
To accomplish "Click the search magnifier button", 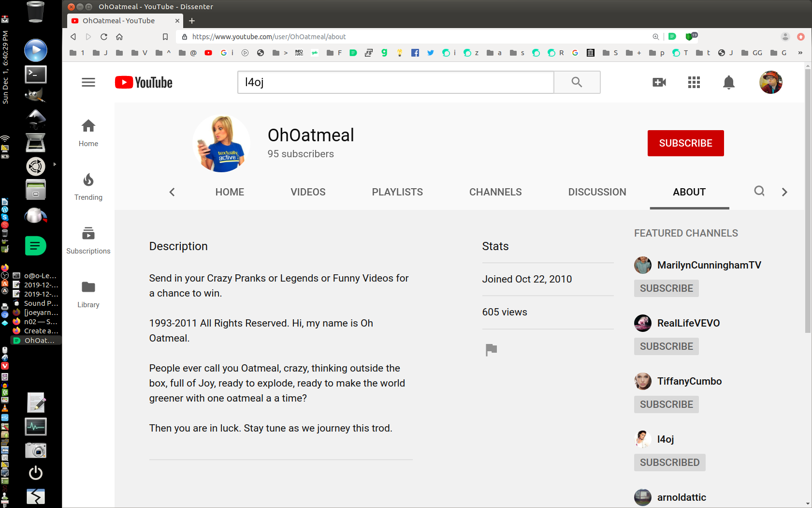I will 577,82.
